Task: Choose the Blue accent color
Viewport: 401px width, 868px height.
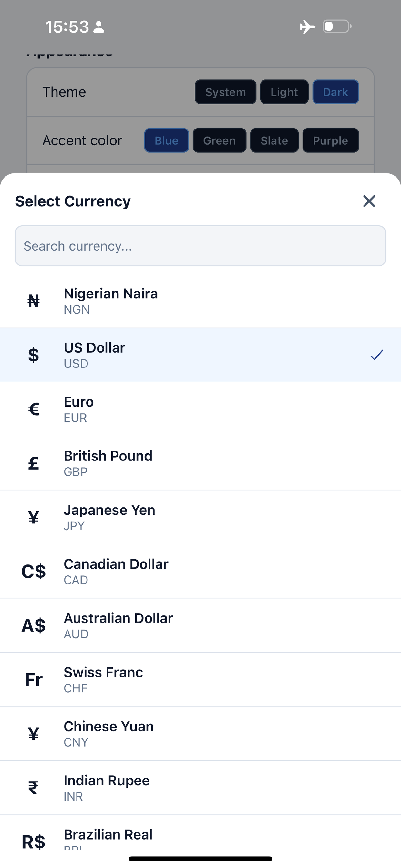Action: coord(167,140)
